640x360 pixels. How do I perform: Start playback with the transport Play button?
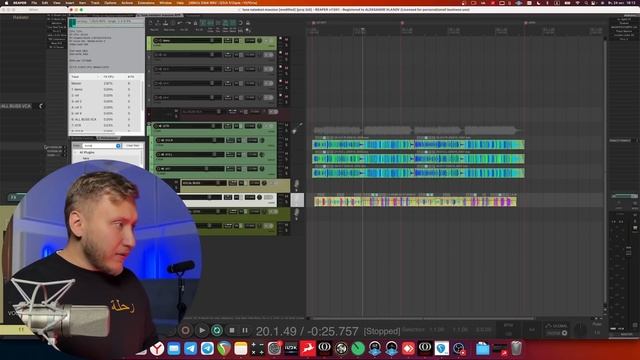coord(202,330)
